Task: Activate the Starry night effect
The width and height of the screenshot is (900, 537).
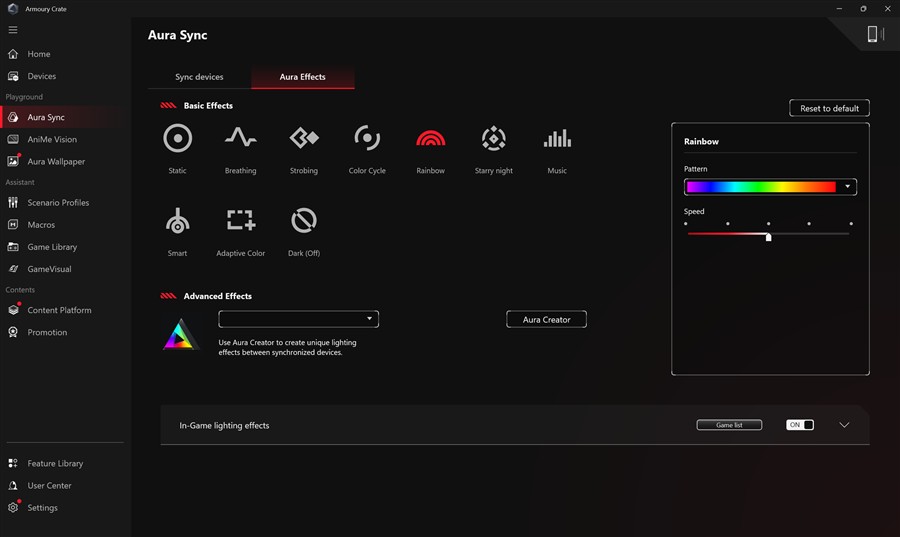Action: point(493,139)
